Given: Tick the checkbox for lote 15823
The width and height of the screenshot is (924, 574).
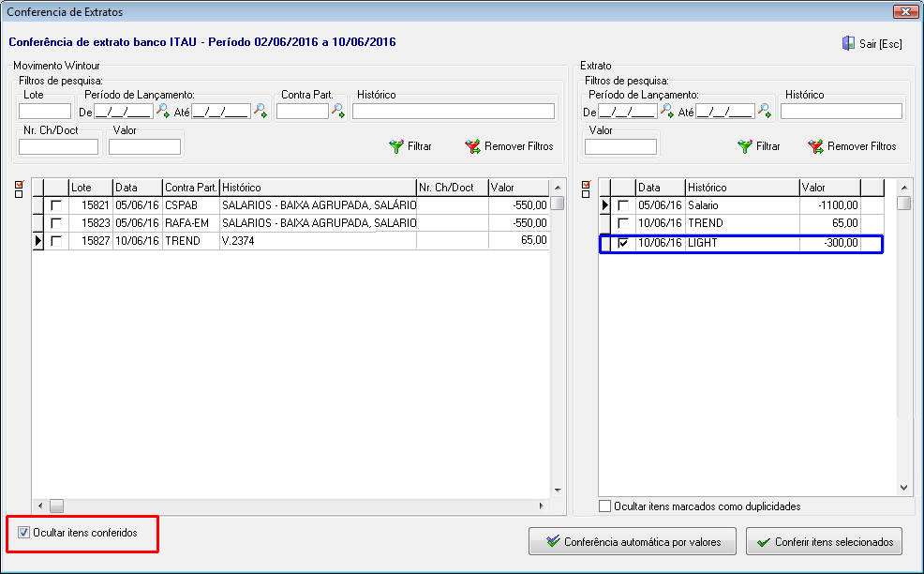Looking at the screenshot, I should [x=56, y=223].
